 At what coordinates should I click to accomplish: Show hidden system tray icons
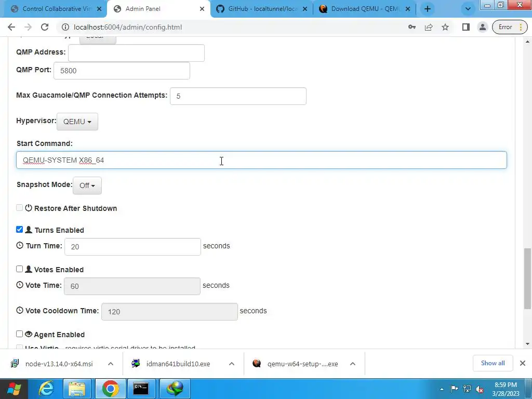click(442, 389)
